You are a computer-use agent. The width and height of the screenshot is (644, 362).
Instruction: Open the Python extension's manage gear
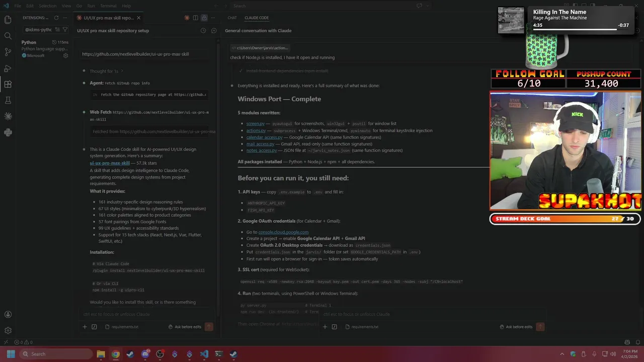(x=65, y=56)
